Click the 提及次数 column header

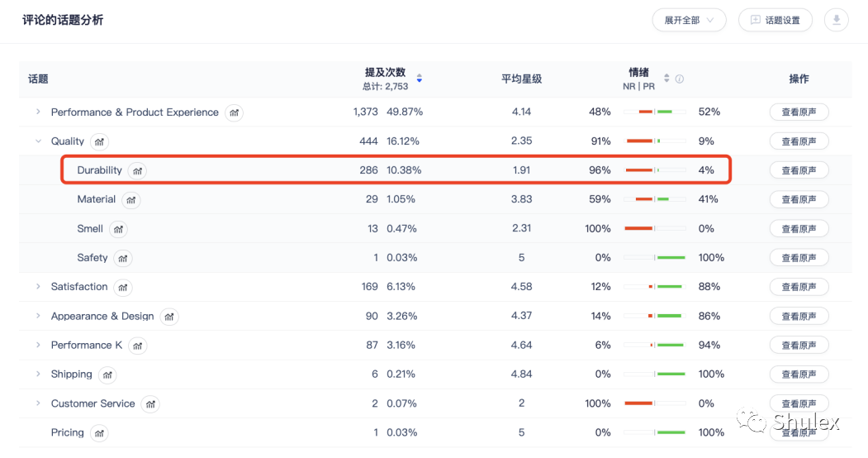386,72
